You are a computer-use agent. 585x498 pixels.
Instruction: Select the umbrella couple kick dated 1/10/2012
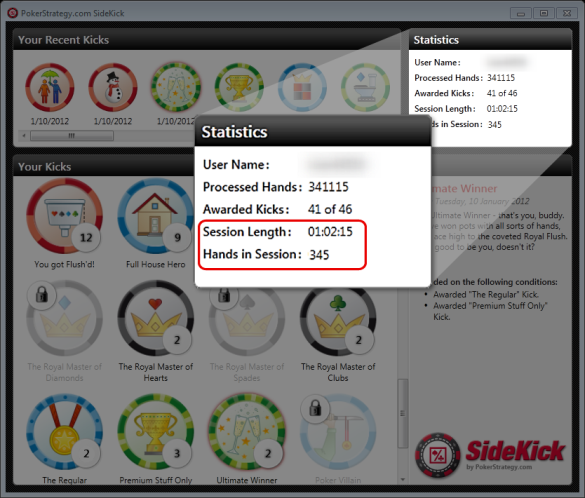coord(50,87)
